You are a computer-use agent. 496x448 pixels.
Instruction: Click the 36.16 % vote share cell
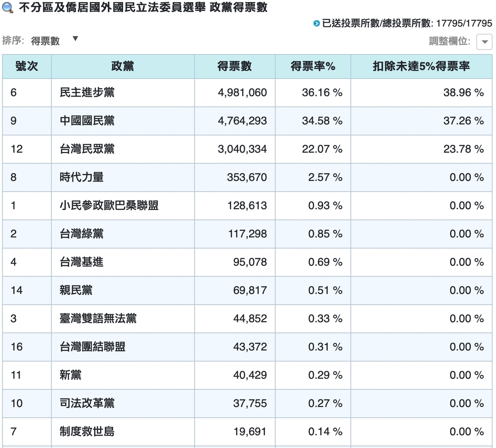coord(313,92)
